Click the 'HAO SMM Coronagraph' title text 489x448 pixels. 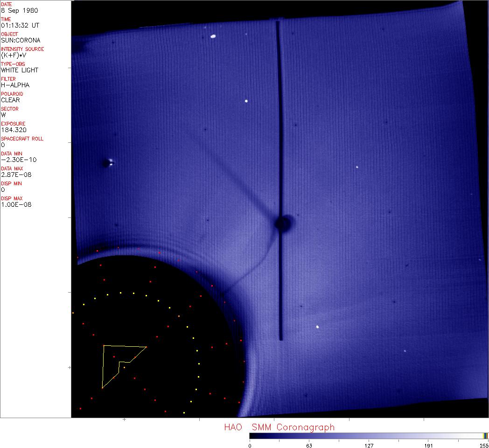pyautogui.click(x=279, y=427)
